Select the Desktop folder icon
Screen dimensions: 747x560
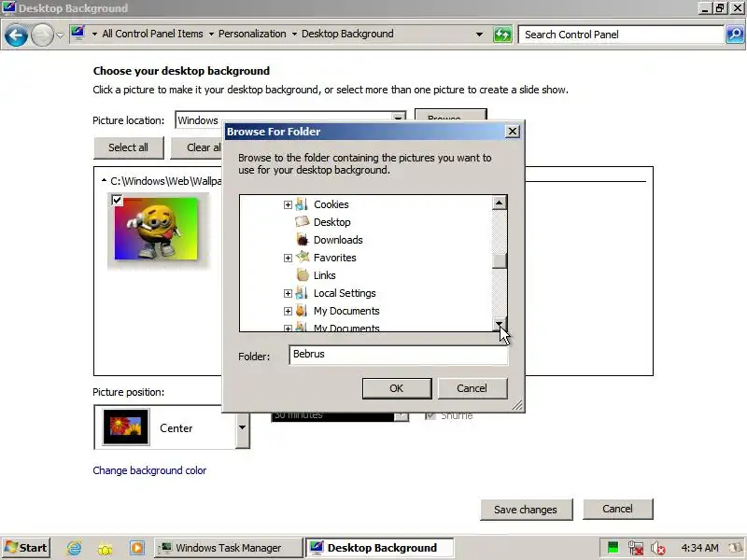point(302,222)
